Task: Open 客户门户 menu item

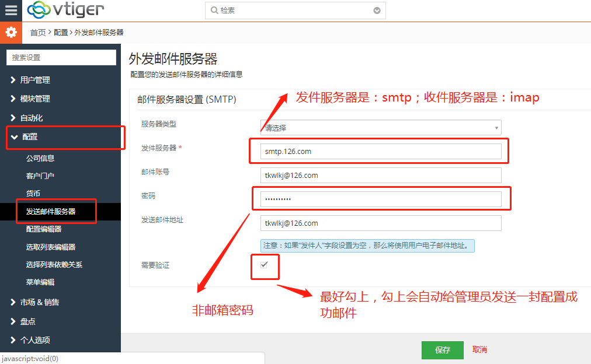Action: click(x=40, y=176)
